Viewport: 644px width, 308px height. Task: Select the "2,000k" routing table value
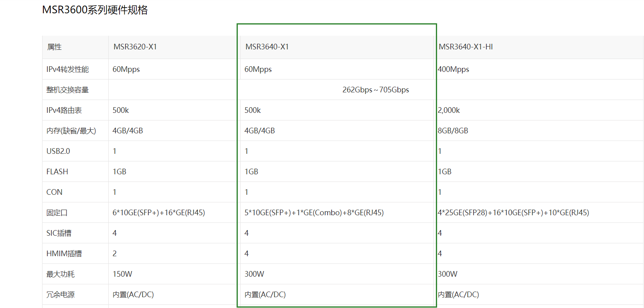pyautogui.click(x=449, y=110)
